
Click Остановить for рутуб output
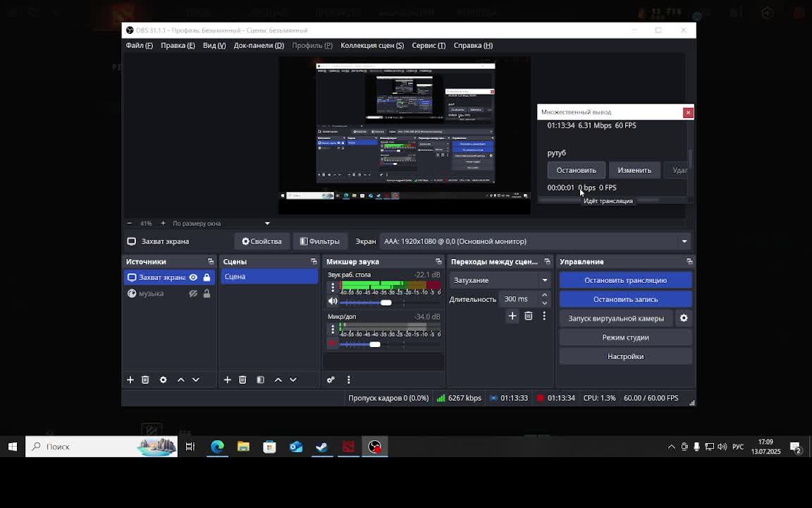(x=577, y=170)
